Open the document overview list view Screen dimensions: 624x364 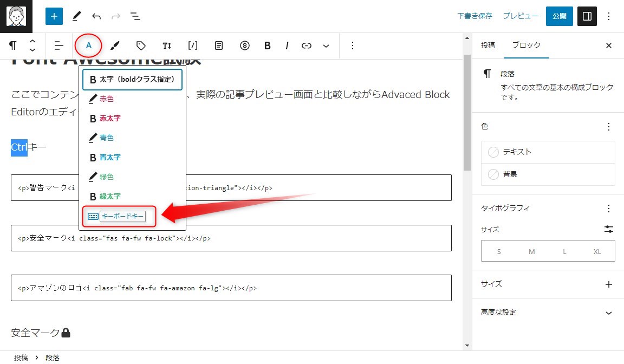(x=135, y=16)
